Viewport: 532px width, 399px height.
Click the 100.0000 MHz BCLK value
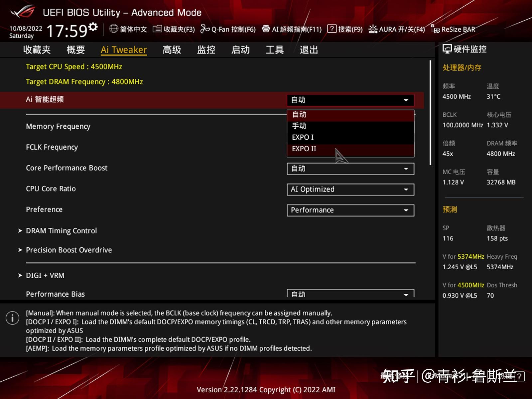(x=463, y=125)
